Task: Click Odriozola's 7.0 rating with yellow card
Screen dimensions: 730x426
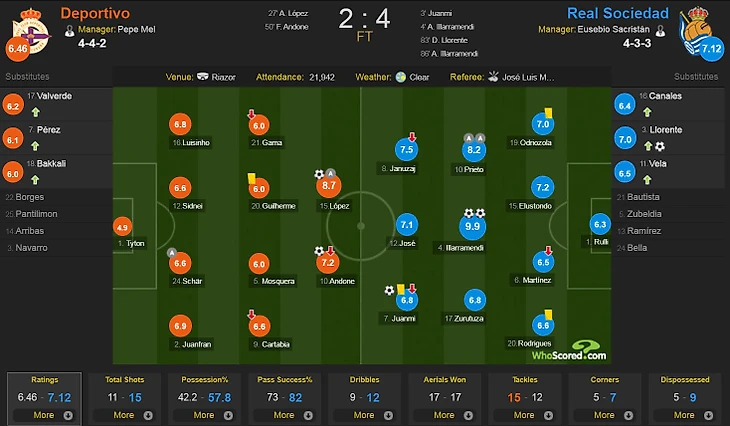Action: (543, 125)
